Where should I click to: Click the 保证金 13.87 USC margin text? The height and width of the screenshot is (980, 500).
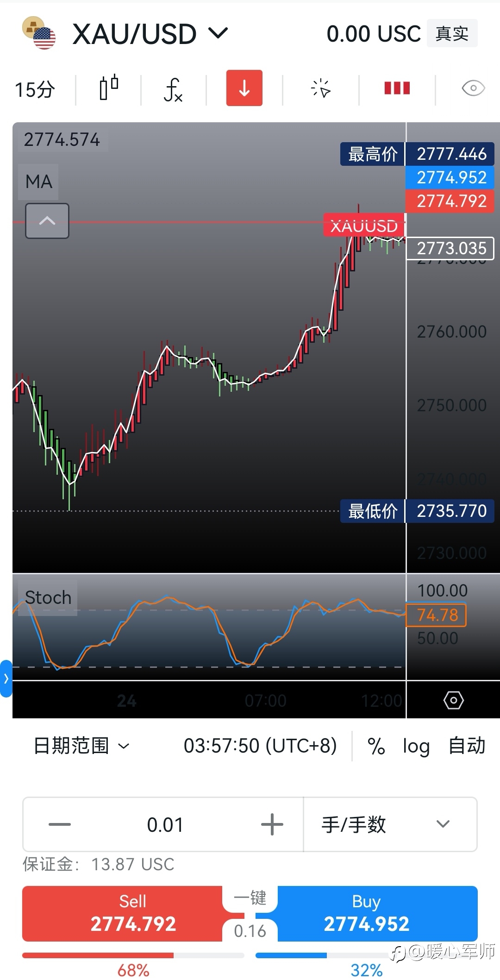click(x=98, y=864)
